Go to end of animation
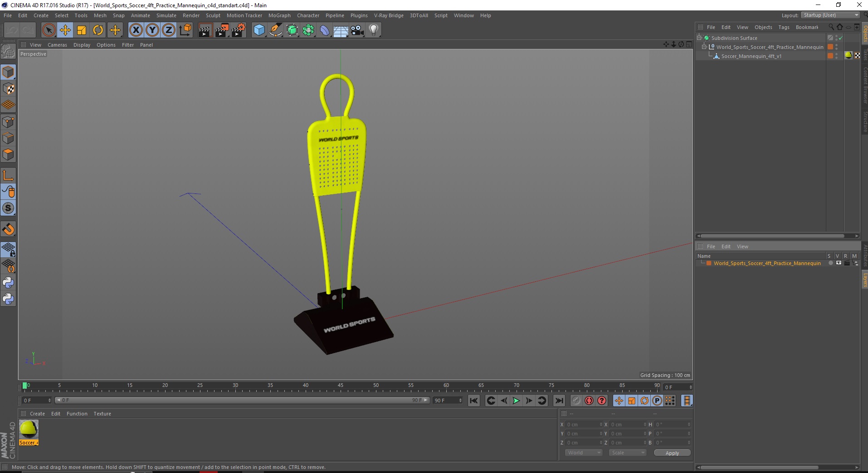Image resolution: width=868 pixels, height=473 pixels. [x=559, y=401]
